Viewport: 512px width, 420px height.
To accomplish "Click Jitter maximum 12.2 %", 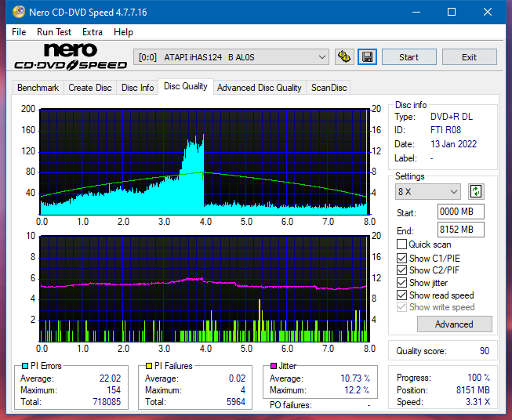I will tap(357, 390).
